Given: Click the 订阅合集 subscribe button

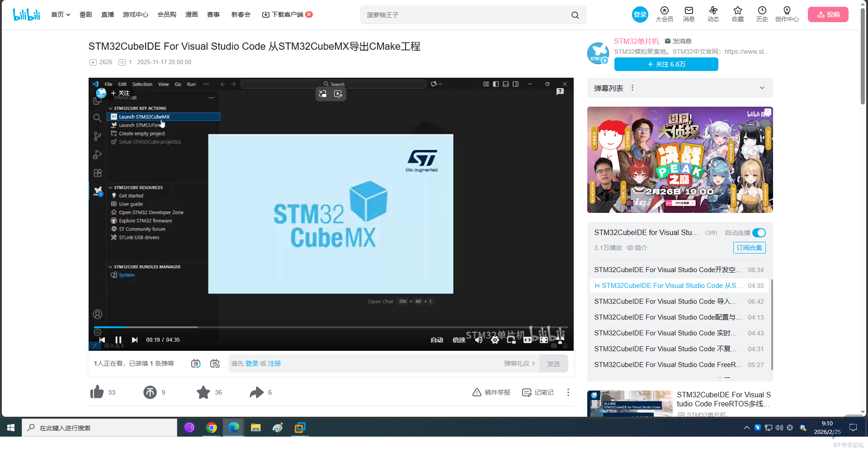Looking at the screenshot, I should coord(749,248).
